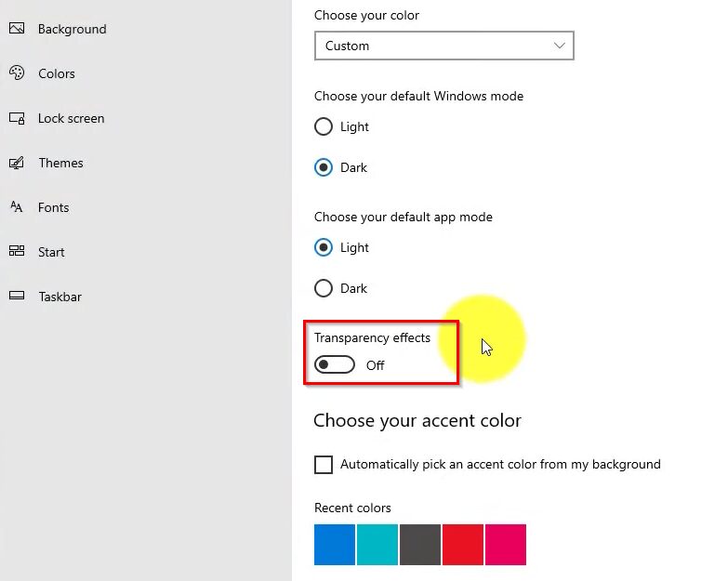Click the Colors palette icon

(17, 73)
